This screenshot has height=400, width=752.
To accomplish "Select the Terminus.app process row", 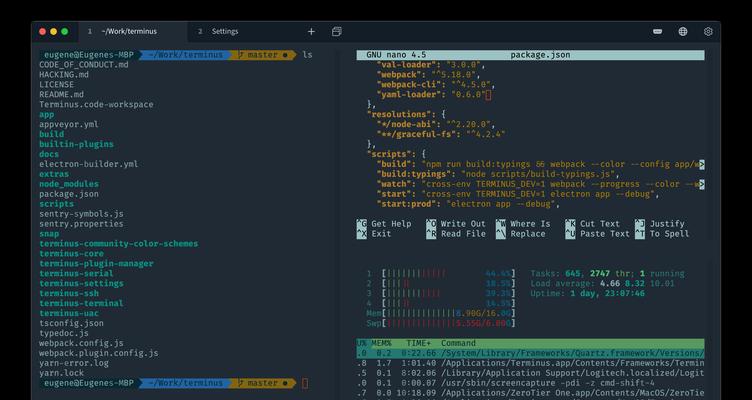I will tap(530, 363).
